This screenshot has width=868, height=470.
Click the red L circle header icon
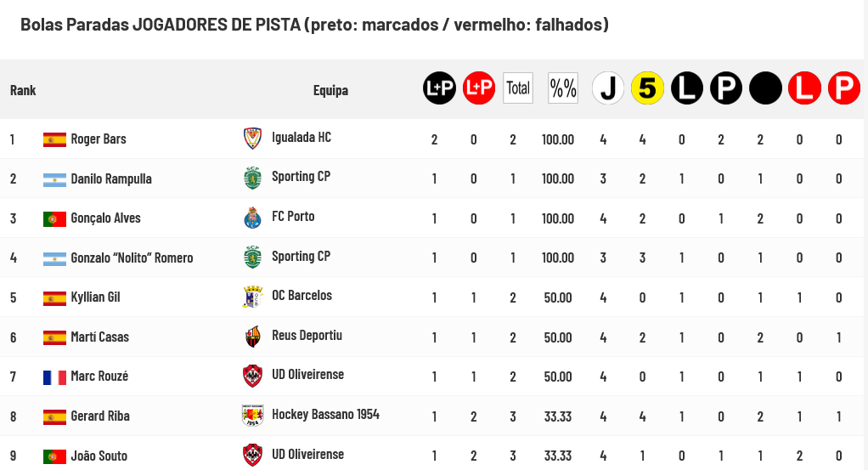click(x=804, y=88)
